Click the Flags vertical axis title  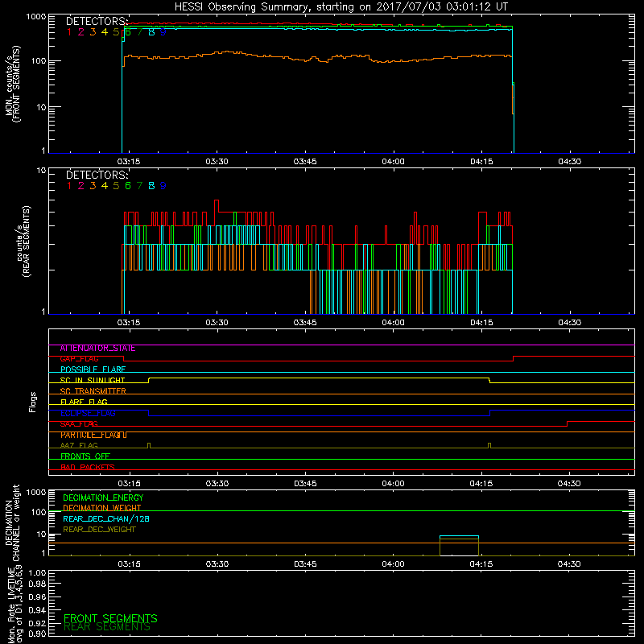point(33,402)
